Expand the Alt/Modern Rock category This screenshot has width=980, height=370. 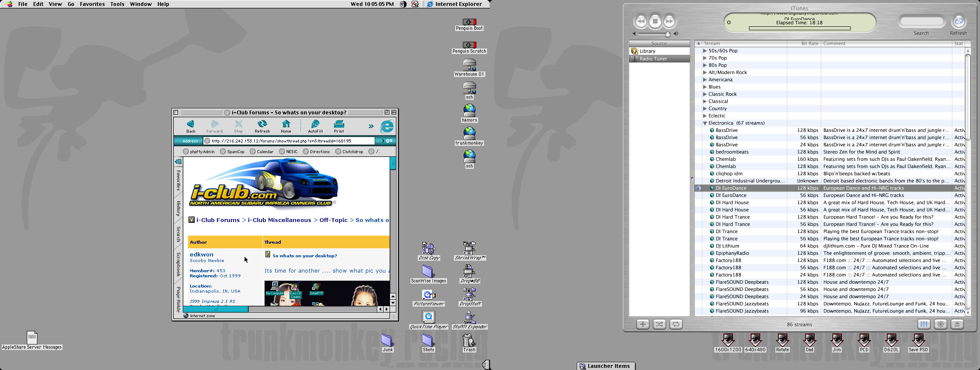(705, 72)
